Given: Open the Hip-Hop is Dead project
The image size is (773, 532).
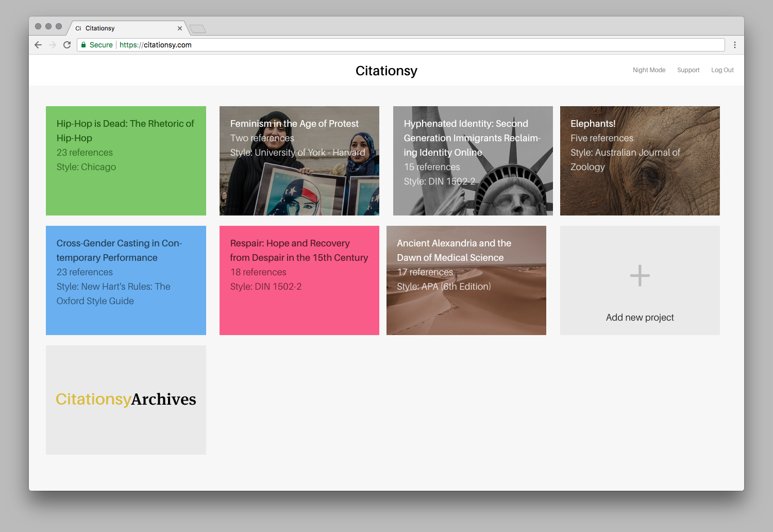Looking at the screenshot, I should tap(126, 161).
